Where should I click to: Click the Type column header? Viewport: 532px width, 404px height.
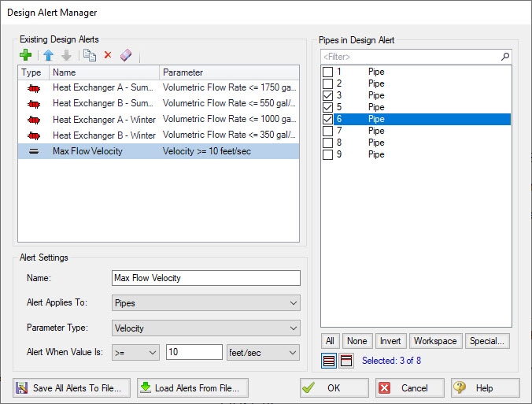pyautogui.click(x=33, y=72)
